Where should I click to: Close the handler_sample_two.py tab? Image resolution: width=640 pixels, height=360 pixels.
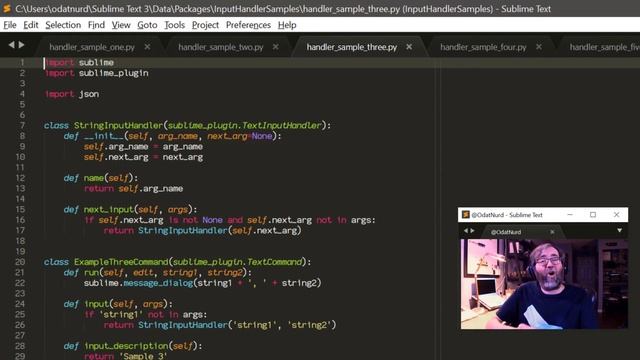276,47
